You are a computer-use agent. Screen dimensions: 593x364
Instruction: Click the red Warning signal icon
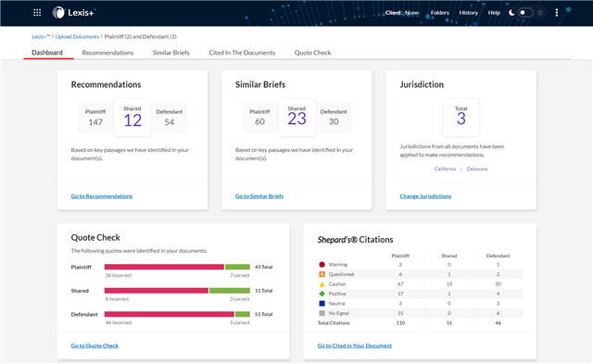(x=322, y=265)
